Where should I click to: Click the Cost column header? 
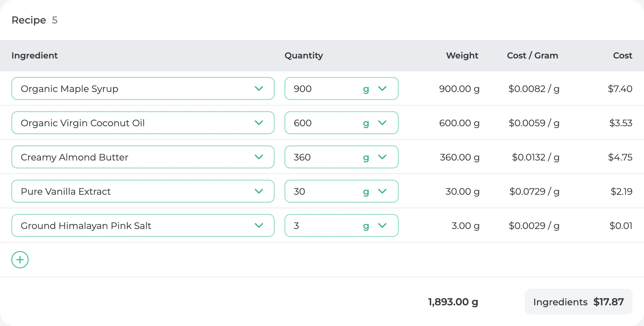tap(623, 55)
